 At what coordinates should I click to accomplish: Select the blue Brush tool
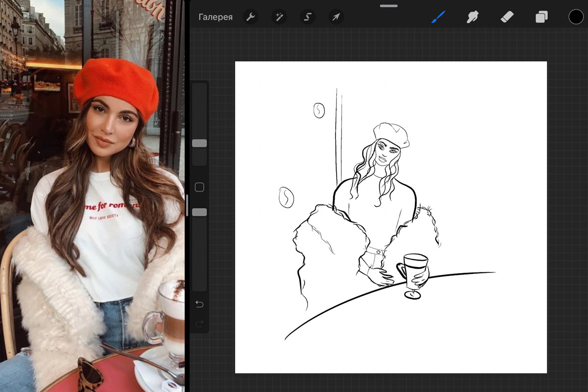(x=438, y=17)
